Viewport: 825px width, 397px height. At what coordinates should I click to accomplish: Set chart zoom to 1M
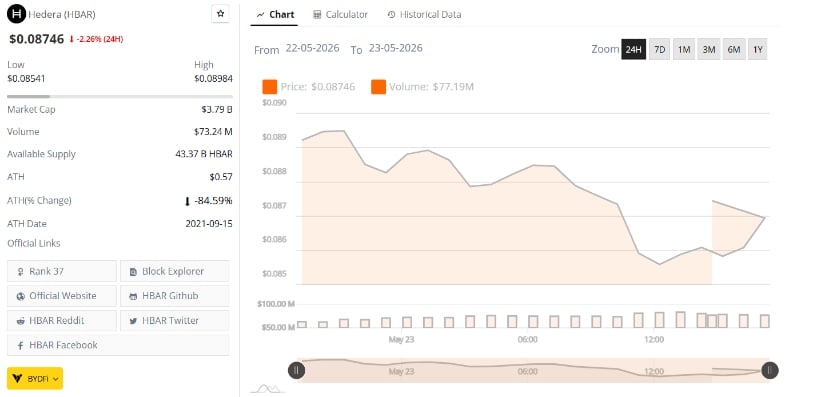tap(684, 49)
